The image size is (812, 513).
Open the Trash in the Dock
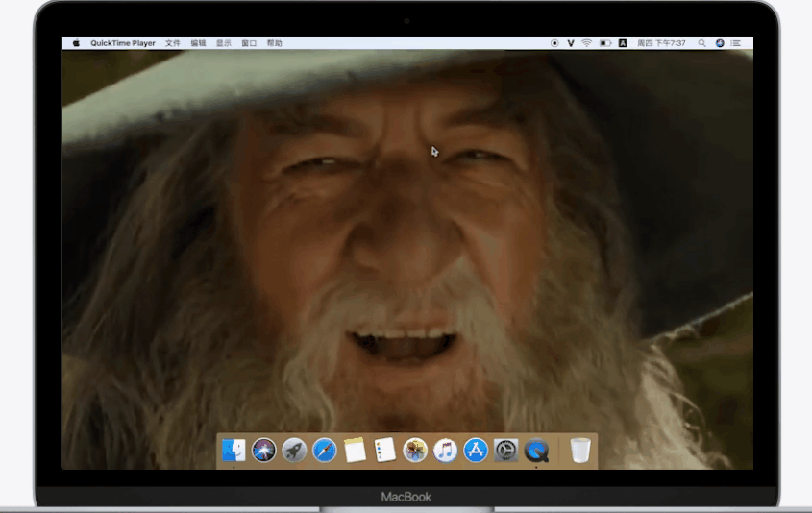(579, 450)
